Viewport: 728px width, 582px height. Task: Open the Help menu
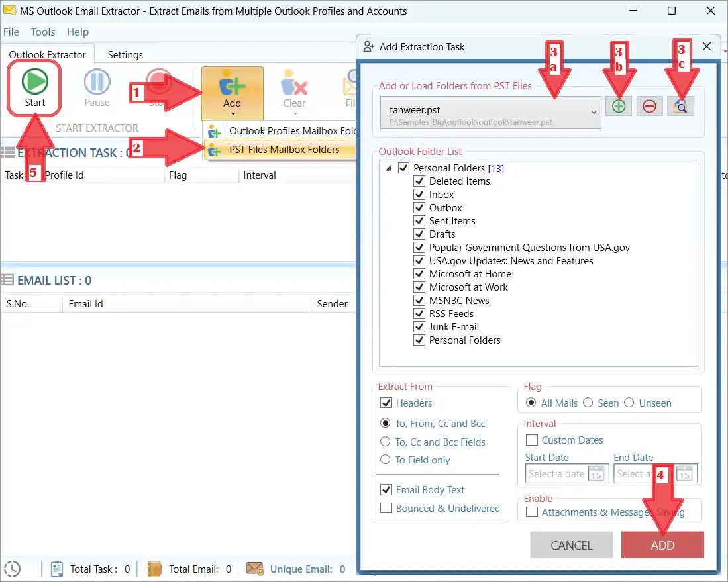click(78, 32)
